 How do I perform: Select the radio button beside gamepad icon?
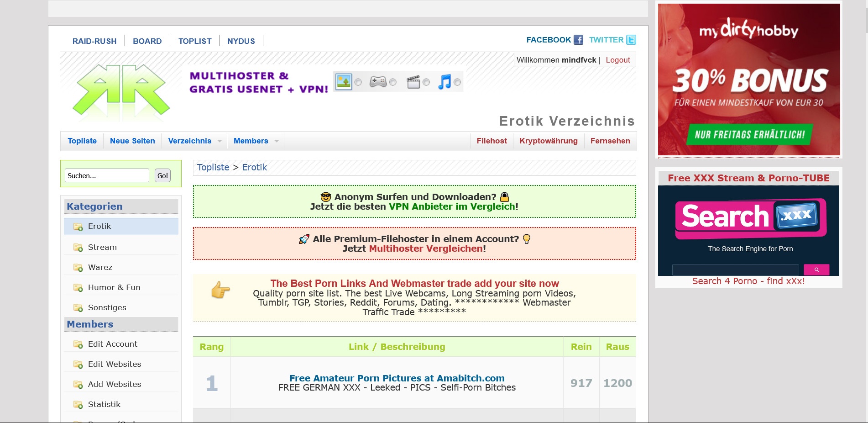coord(392,82)
